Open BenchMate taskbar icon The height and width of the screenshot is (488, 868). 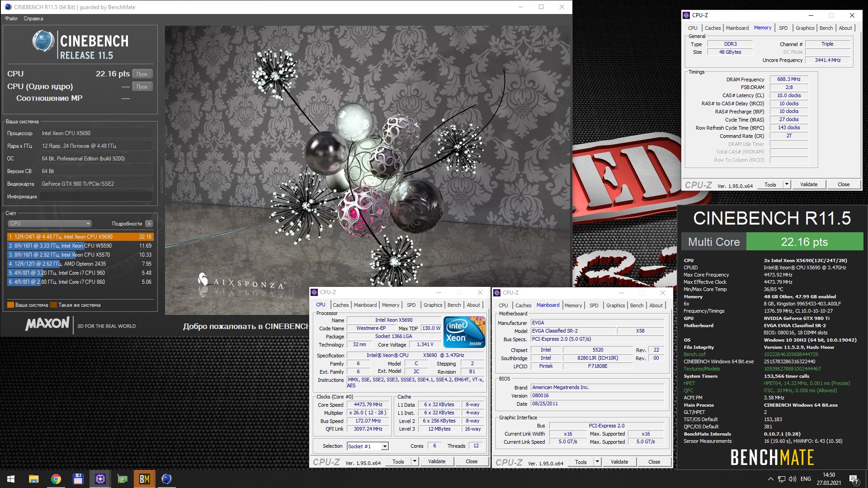pyautogui.click(x=145, y=479)
